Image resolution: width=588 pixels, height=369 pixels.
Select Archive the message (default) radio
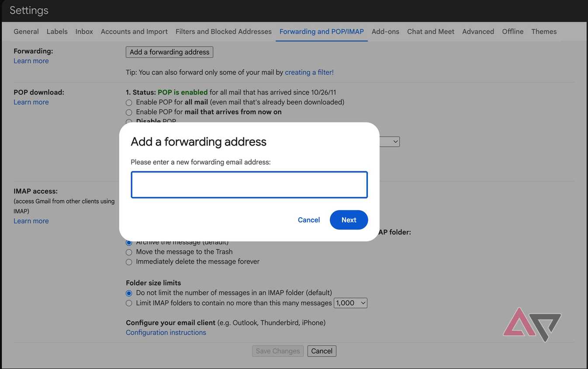(129, 243)
